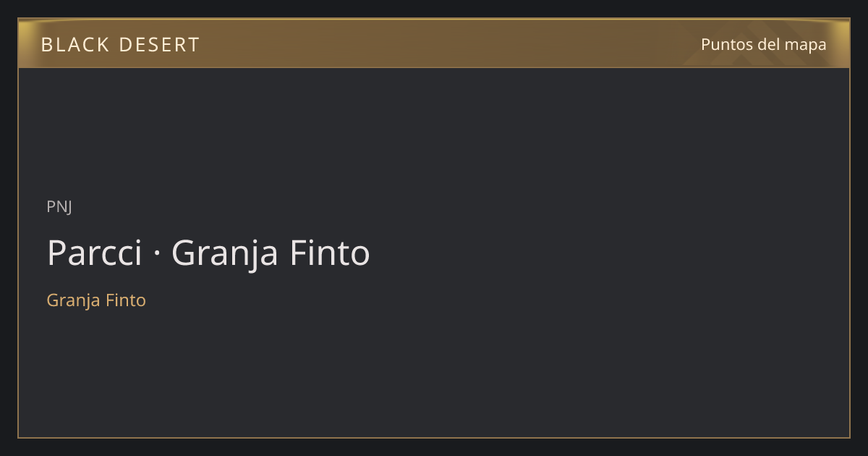Viewport: 868px width, 456px height.
Task: Click the white Granja Finto in the heading
Action: point(271,253)
